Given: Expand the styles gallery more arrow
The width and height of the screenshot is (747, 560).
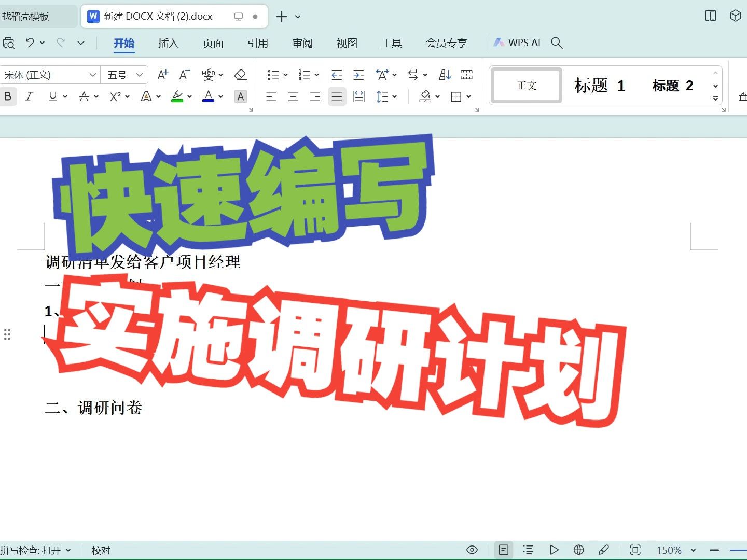Looking at the screenshot, I should click(715, 98).
